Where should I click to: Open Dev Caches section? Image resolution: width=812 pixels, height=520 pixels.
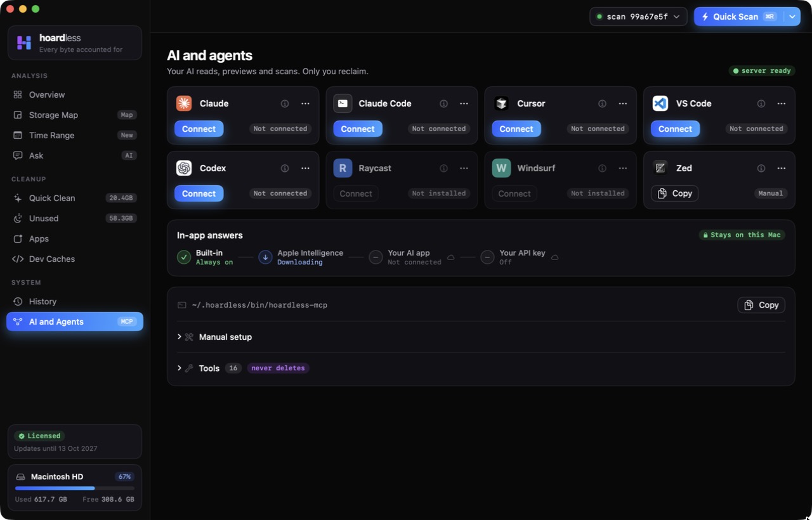[x=75, y=259]
